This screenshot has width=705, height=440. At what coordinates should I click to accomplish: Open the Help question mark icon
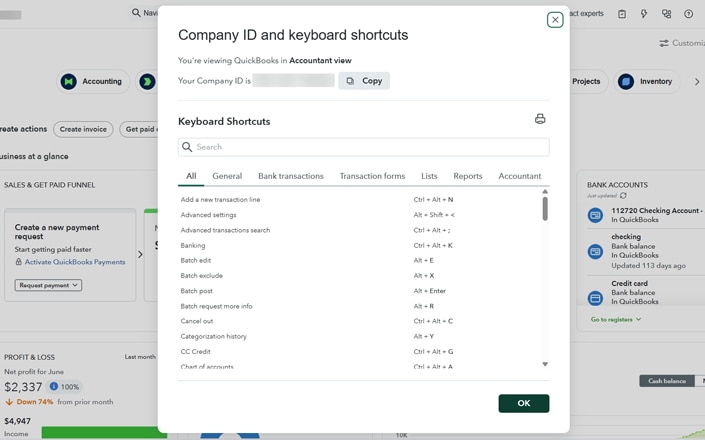click(688, 14)
